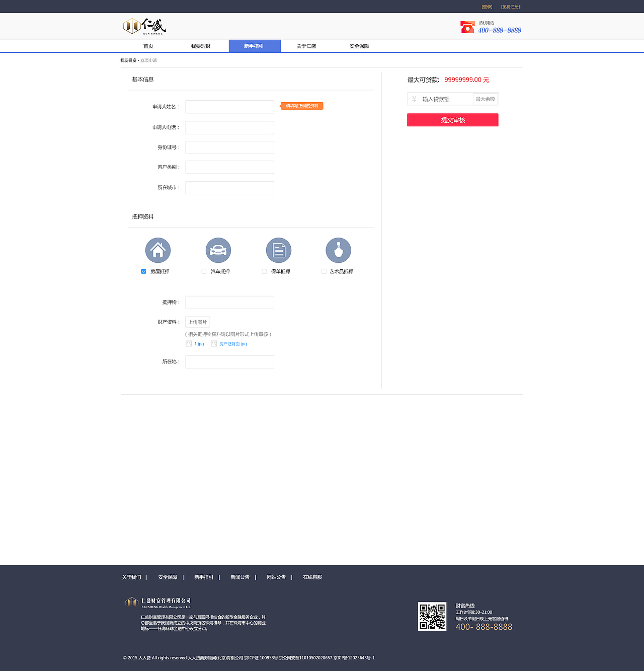The height and width of the screenshot is (671, 644).
Task: Click the 申请人电话 input field
Action: [x=229, y=128]
